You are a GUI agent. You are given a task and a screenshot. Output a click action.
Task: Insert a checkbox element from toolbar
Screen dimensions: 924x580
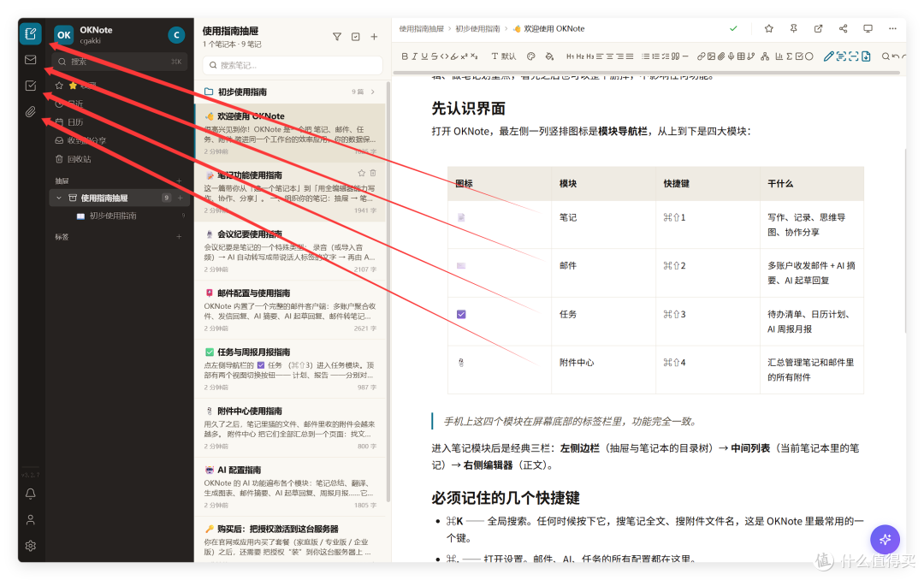pyautogui.click(x=799, y=56)
